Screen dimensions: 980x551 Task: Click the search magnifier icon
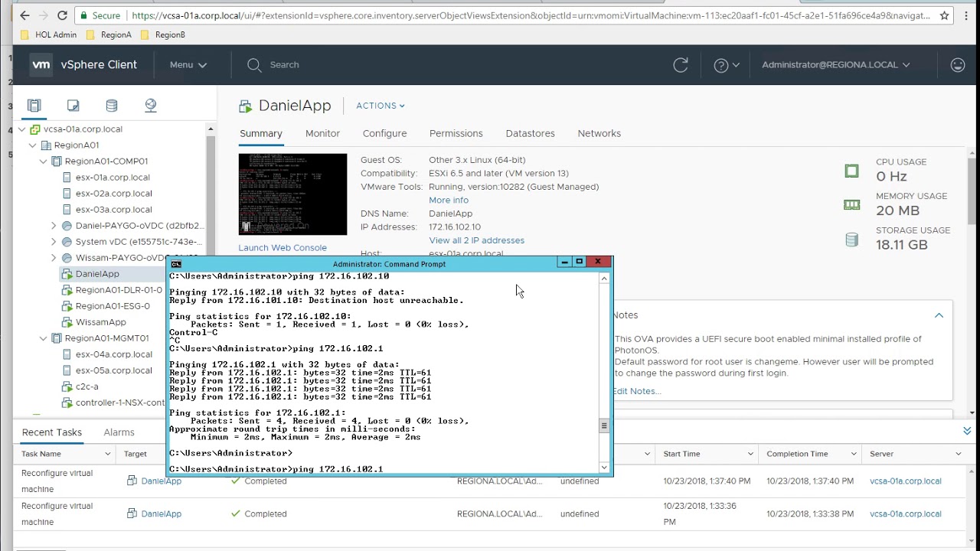254,65
